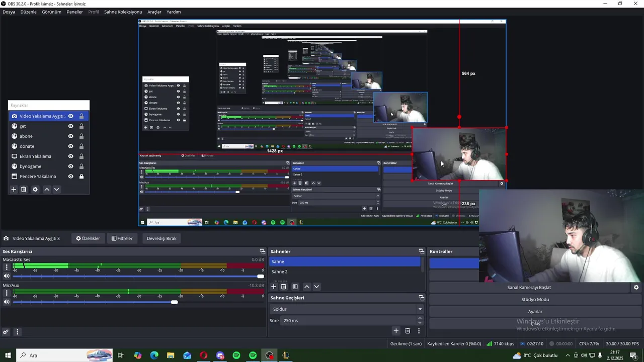Screen dimensions: 644x362
Task: Open Microsoft Edge from the taskbar
Action: [x=154, y=355]
